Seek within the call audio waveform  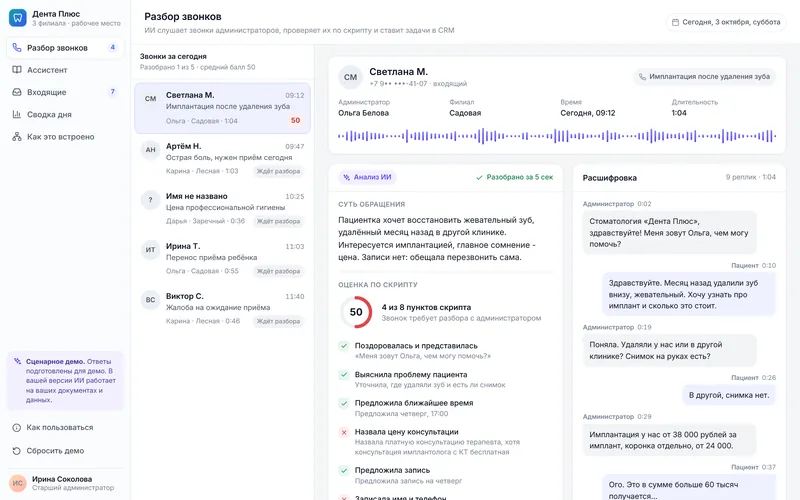click(557, 136)
